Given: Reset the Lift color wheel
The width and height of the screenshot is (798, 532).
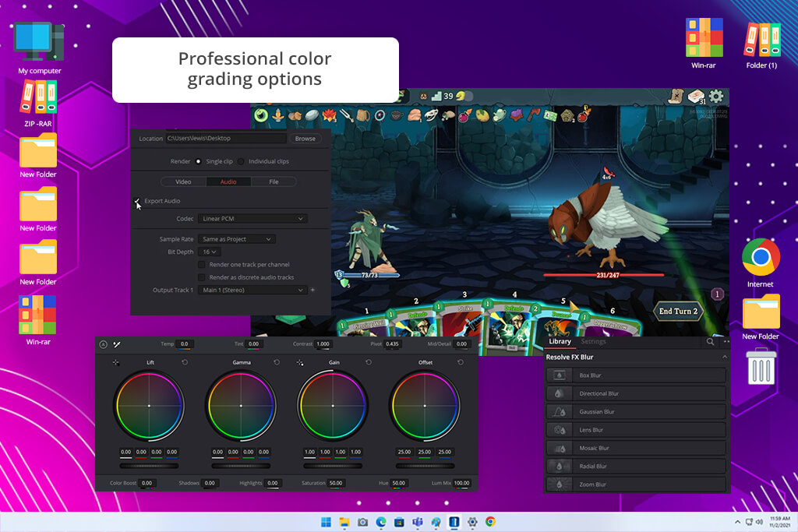Looking at the screenshot, I should [x=185, y=362].
